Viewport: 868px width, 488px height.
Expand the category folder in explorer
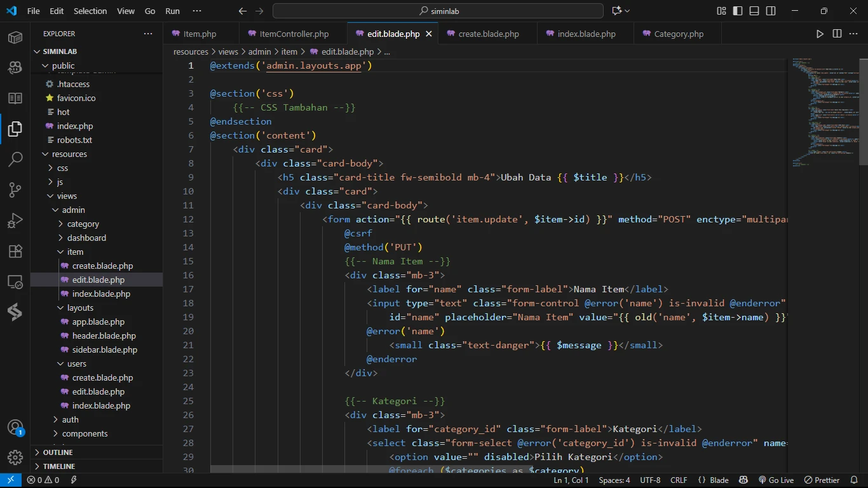tap(83, 224)
